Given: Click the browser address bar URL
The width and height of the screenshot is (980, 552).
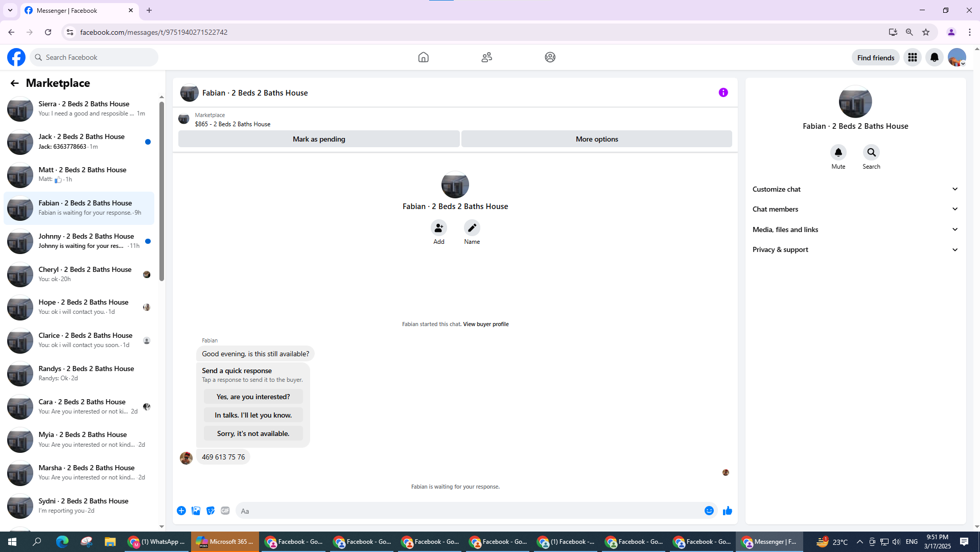Looking at the screenshot, I should [154, 32].
